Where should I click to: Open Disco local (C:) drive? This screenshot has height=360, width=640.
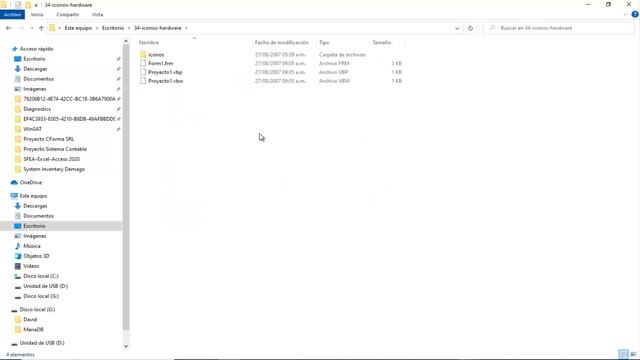coord(41,276)
